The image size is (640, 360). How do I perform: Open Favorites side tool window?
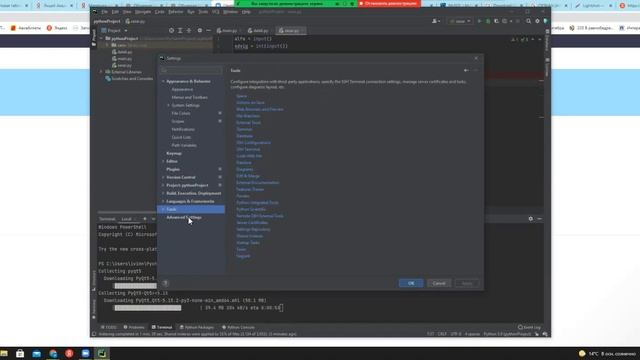point(93,308)
